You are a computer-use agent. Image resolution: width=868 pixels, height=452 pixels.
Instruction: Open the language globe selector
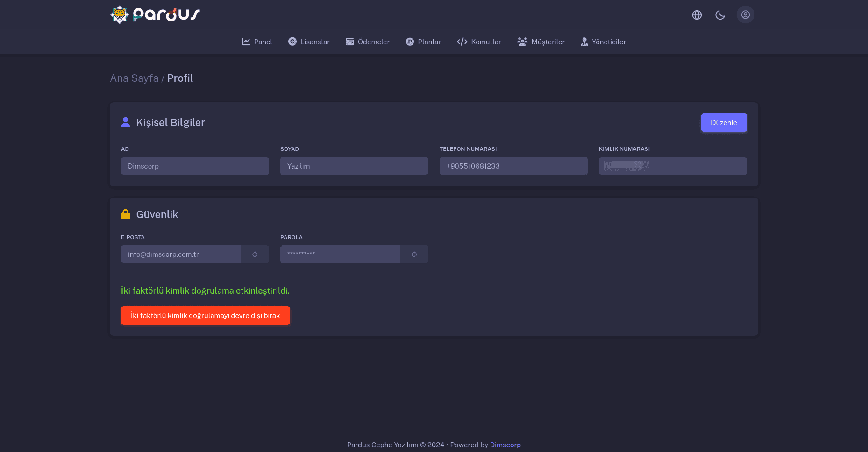(697, 15)
